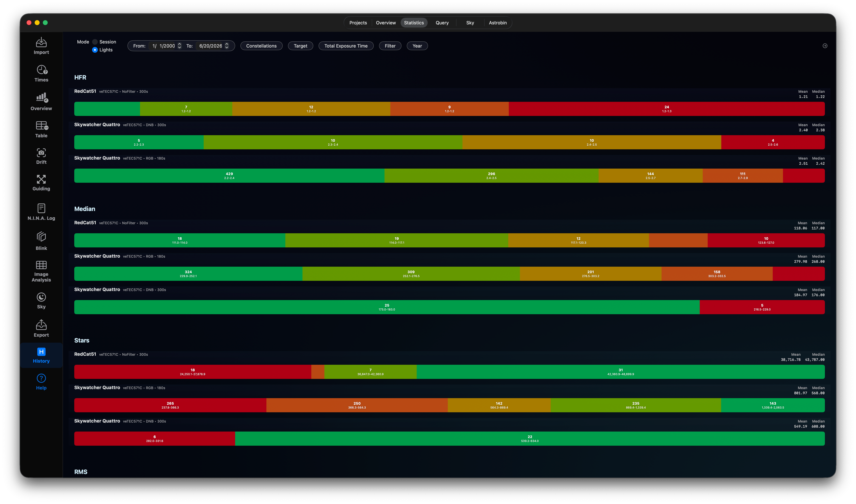The image size is (856, 504).
Task: Click HFR Quattro RGB segment 296
Action: pyautogui.click(x=491, y=176)
